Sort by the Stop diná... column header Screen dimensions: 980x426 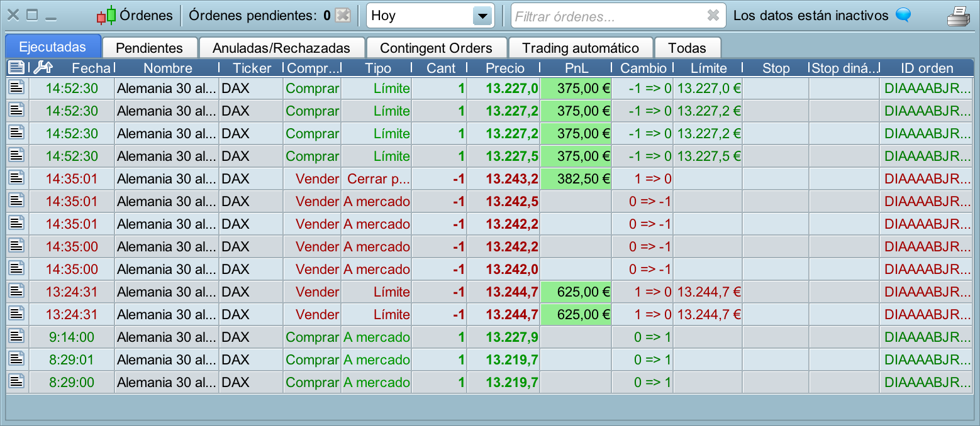tap(844, 68)
